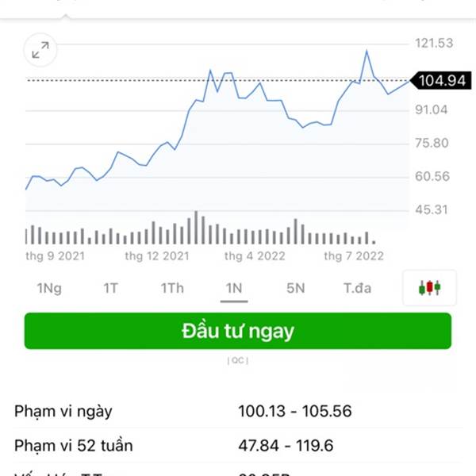Switch to candlestick chart view icon
The image size is (476, 476).
pyautogui.click(x=429, y=288)
